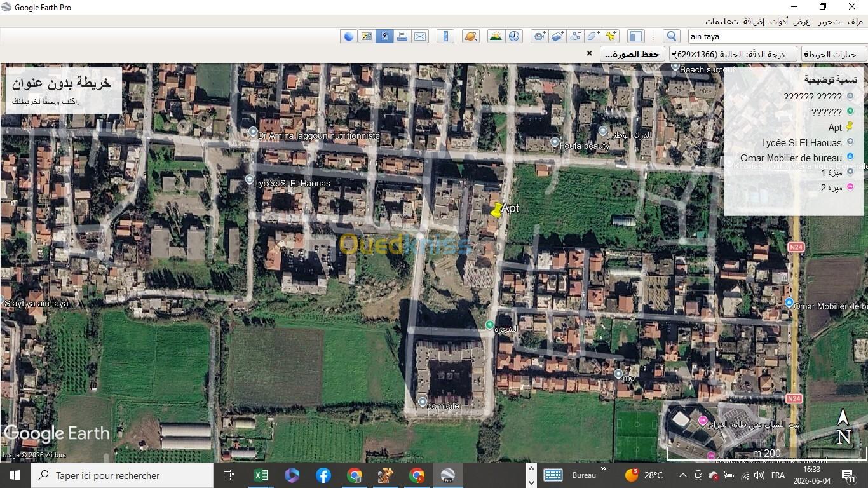Viewport: 868px width, 488px height.
Task: Open Facebook from the taskbar
Action: pos(323,475)
